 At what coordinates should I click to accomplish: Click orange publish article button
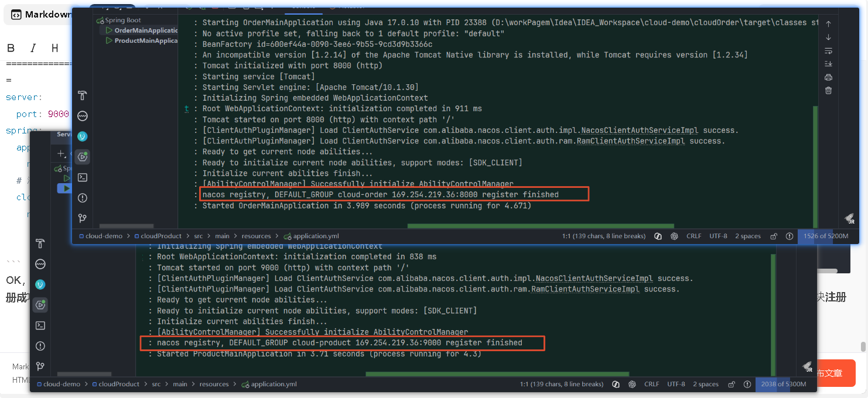click(x=836, y=373)
